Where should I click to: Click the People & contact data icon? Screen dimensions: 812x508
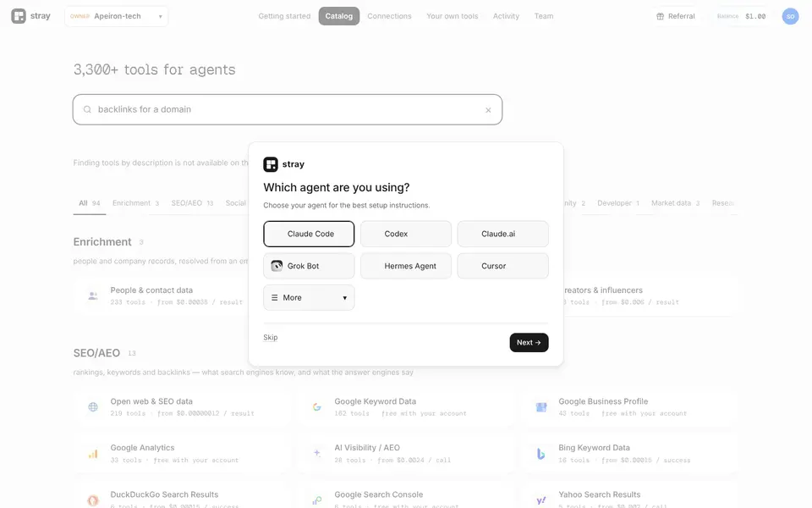click(x=93, y=296)
